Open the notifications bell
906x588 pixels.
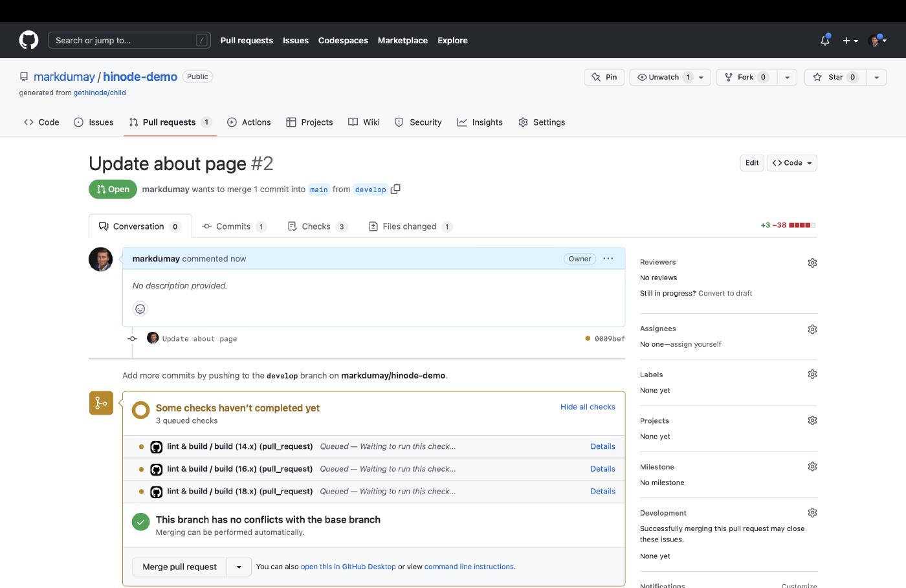pos(825,40)
